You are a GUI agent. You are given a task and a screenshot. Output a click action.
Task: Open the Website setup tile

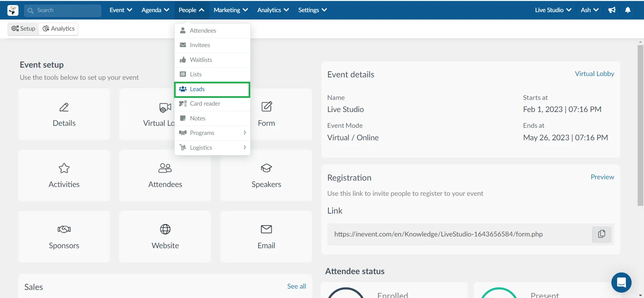(x=165, y=237)
